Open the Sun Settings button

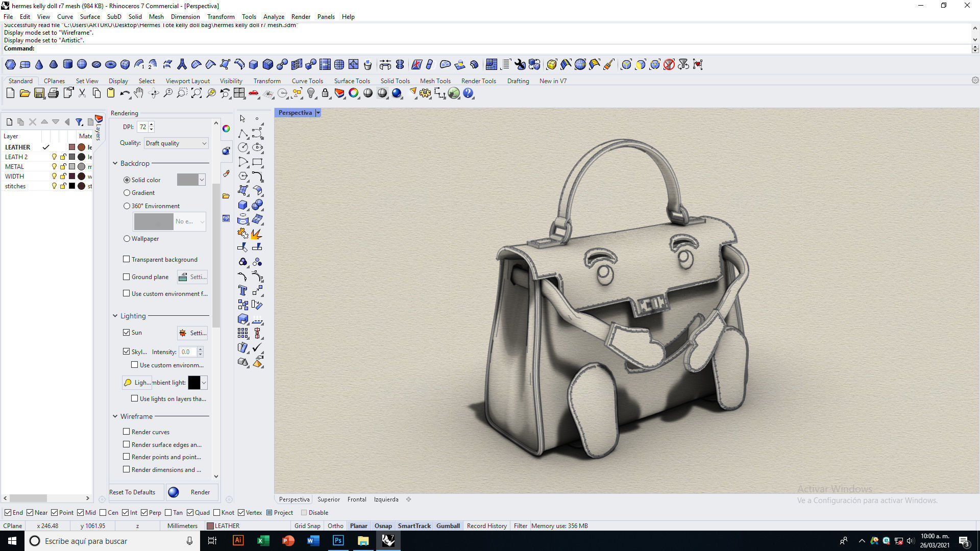pyautogui.click(x=192, y=333)
